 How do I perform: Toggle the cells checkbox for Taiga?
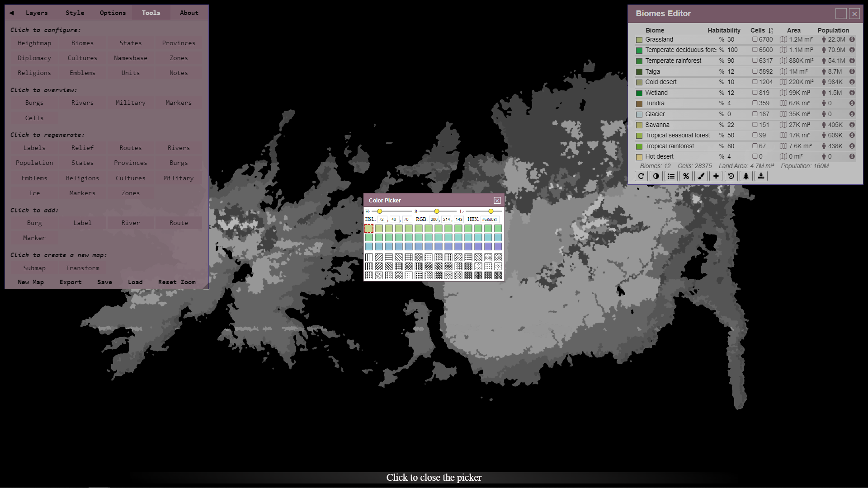point(755,71)
